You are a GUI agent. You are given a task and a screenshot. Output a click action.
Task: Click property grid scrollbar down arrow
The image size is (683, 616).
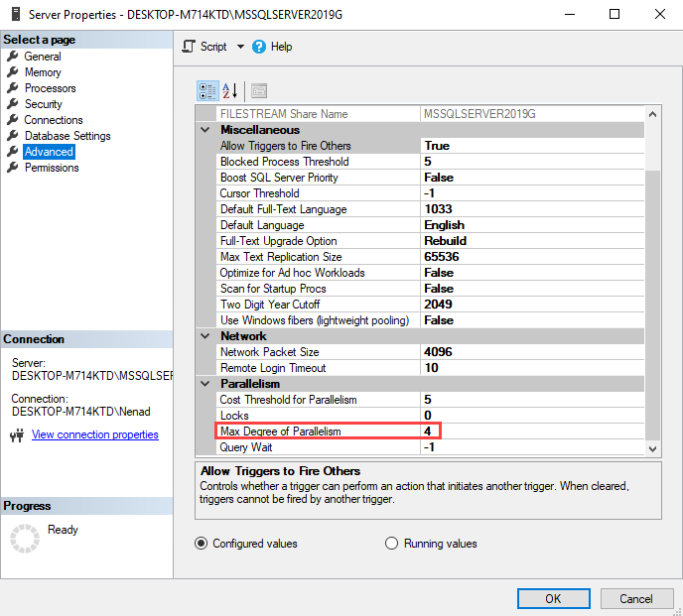pyautogui.click(x=652, y=448)
